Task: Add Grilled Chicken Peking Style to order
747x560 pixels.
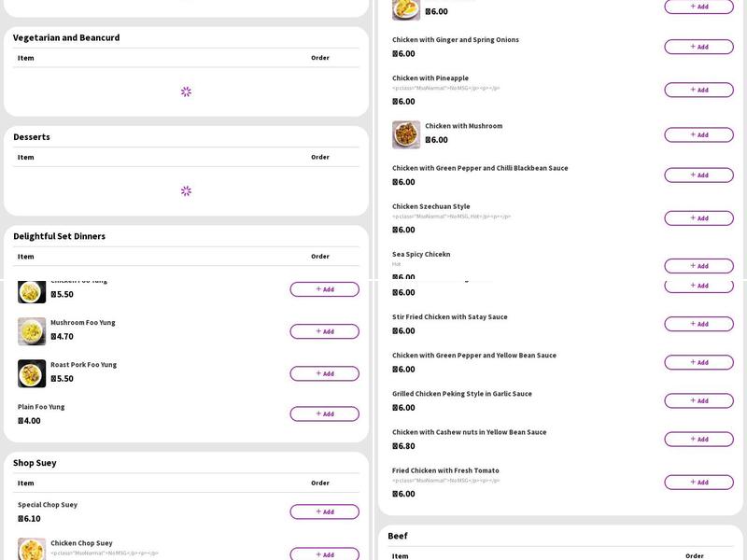Action: (x=698, y=400)
